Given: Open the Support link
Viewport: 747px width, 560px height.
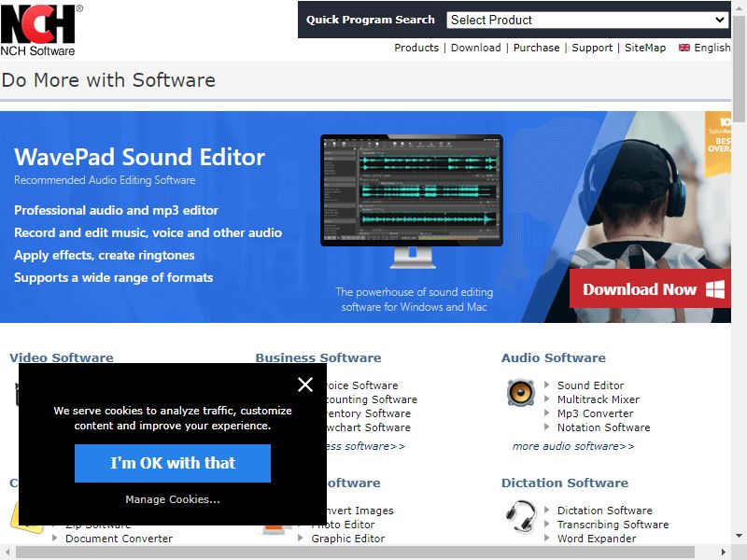Looking at the screenshot, I should click(x=592, y=48).
